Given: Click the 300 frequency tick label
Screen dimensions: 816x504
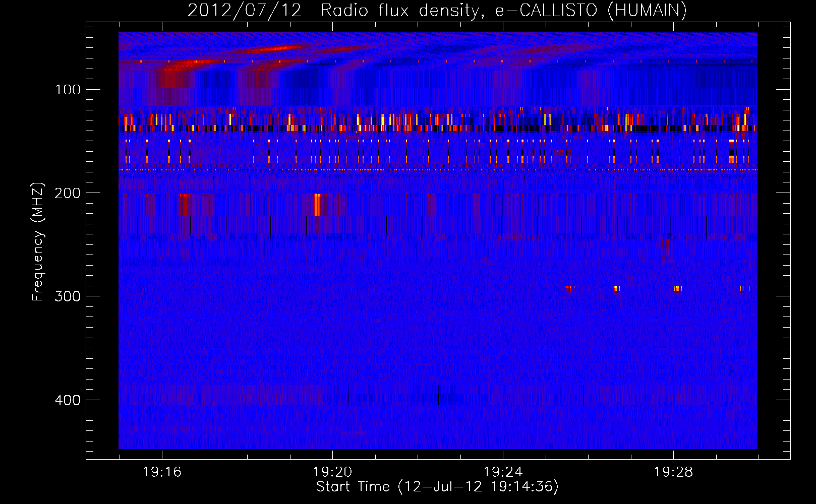Looking at the screenshot, I should point(68,296).
